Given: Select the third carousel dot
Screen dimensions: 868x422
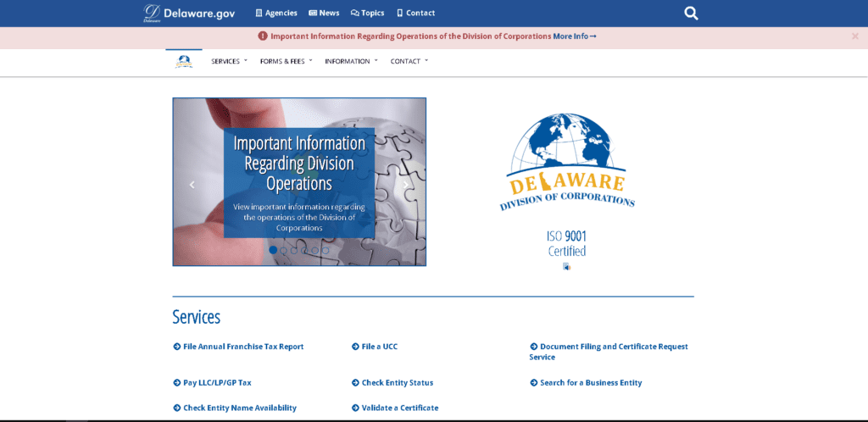Looking at the screenshot, I should click(294, 250).
